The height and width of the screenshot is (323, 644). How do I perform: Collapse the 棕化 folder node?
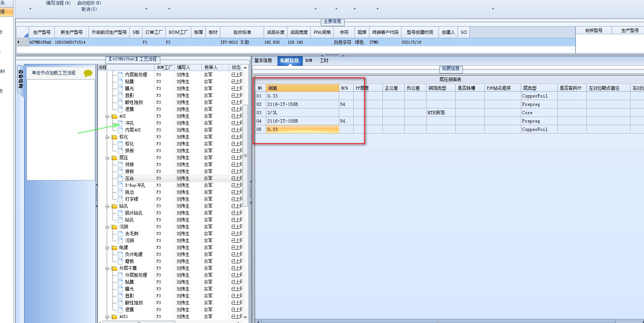[107, 137]
